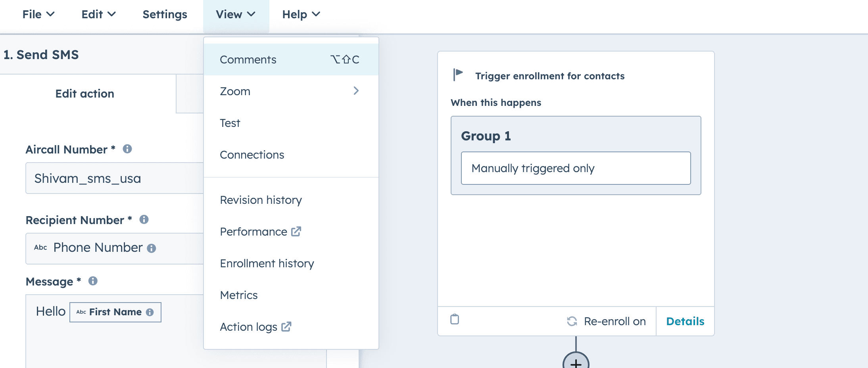Open the File dropdown menu
868x368 pixels.
tap(38, 15)
